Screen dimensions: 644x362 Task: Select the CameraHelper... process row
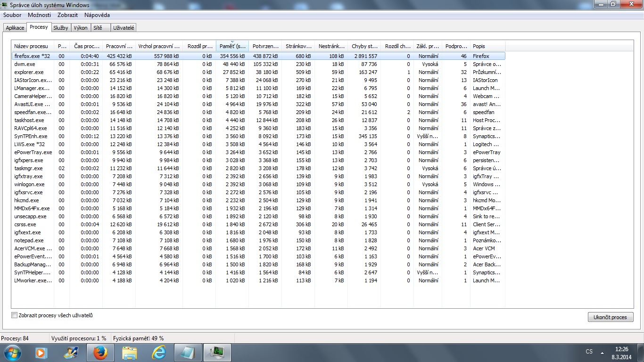coord(258,96)
